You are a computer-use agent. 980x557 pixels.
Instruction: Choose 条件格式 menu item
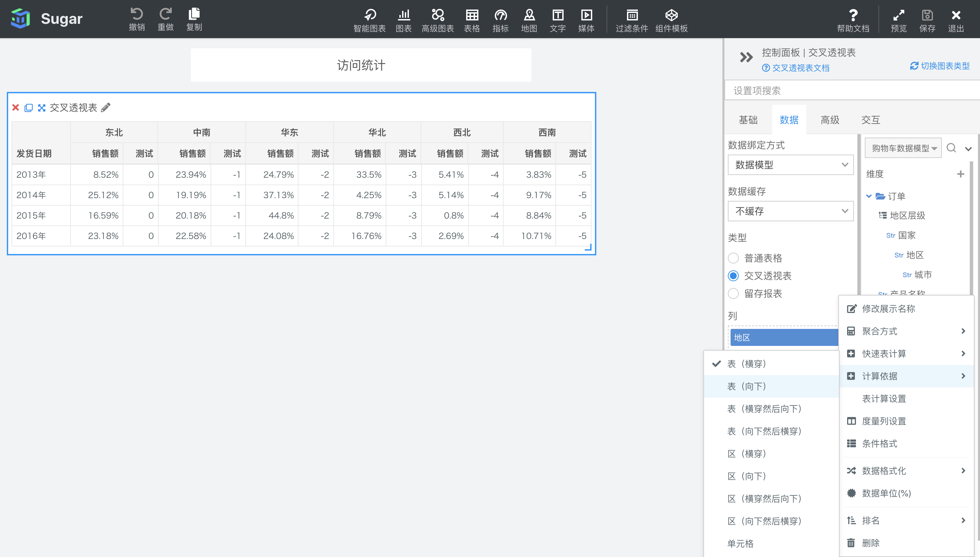click(x=906, y=444)
